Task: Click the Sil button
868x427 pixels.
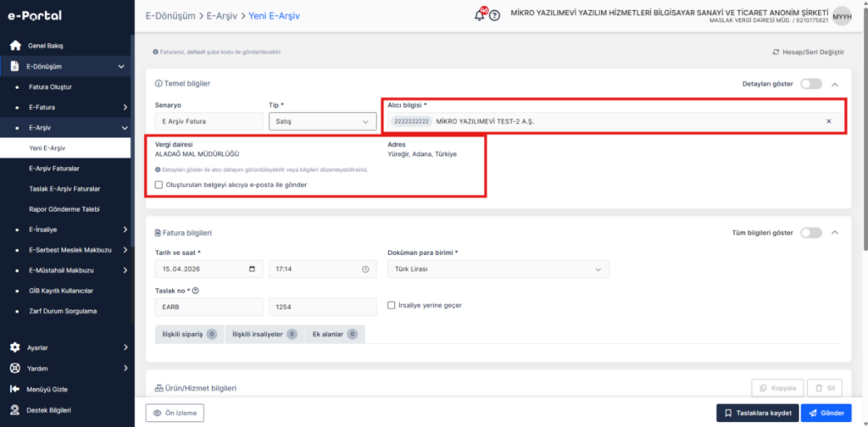Action: (825, 388)
